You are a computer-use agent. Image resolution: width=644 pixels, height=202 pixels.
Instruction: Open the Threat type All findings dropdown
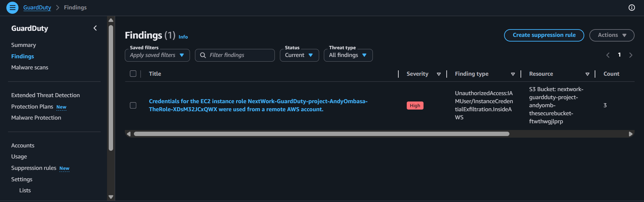348,55
